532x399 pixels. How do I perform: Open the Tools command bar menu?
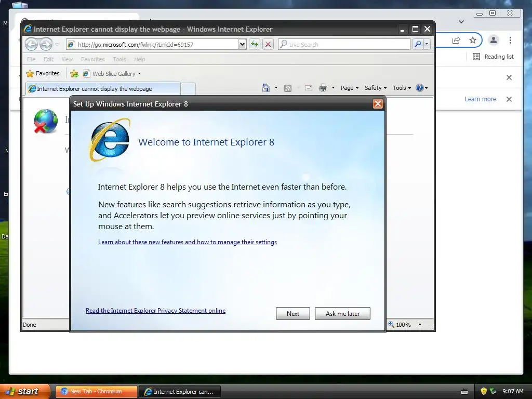[x=402, y=88]
